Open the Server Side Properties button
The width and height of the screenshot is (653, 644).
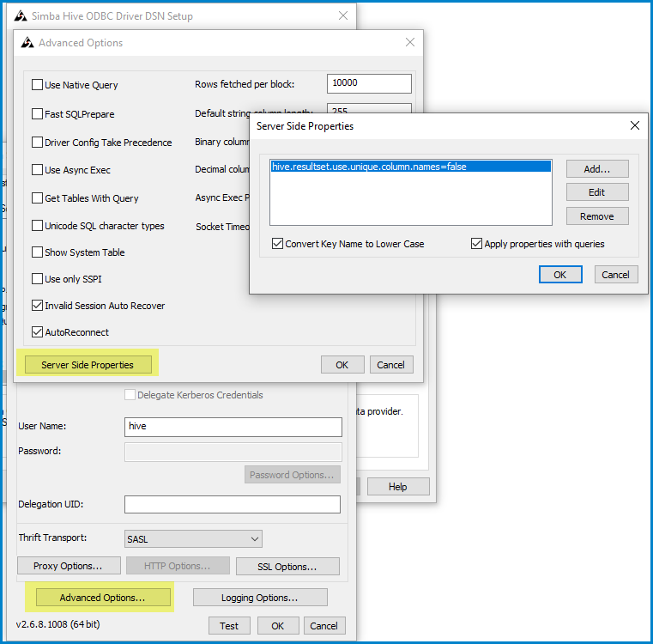tap(88, 365)
